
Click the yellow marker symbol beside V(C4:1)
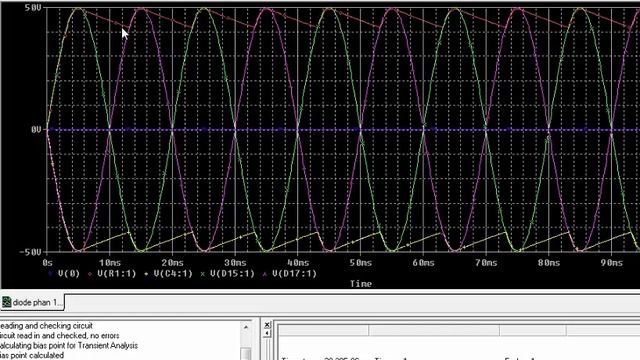(x=146, y=274)
